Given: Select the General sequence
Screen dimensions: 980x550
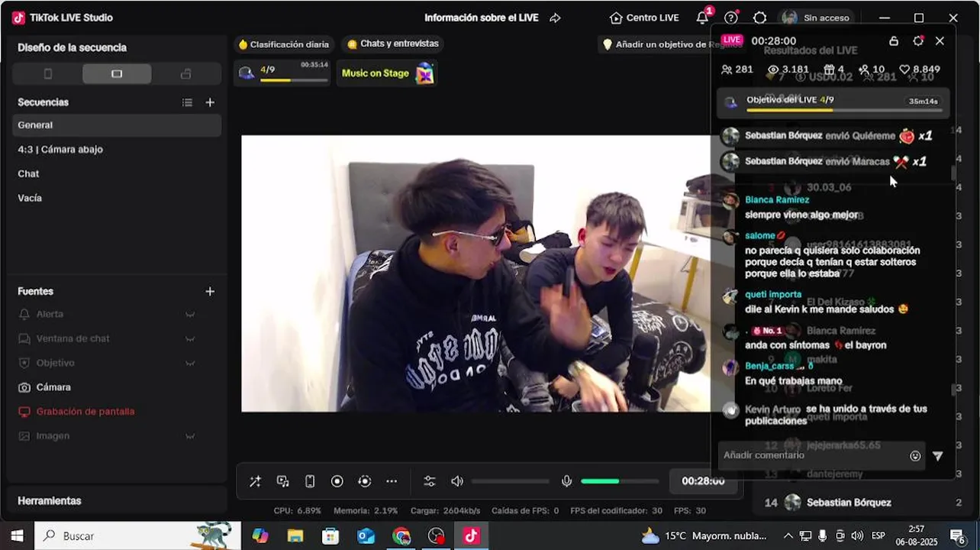Looking at the screenshot, I should point(117,125).
